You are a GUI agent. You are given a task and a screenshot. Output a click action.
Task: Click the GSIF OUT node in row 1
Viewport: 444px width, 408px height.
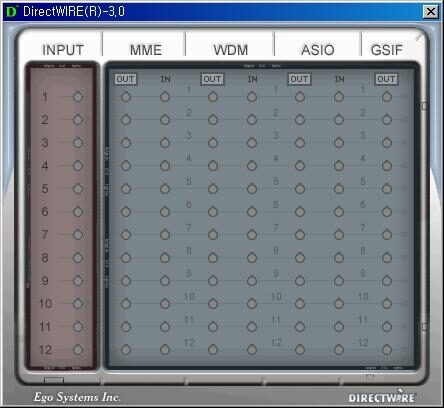387,97
